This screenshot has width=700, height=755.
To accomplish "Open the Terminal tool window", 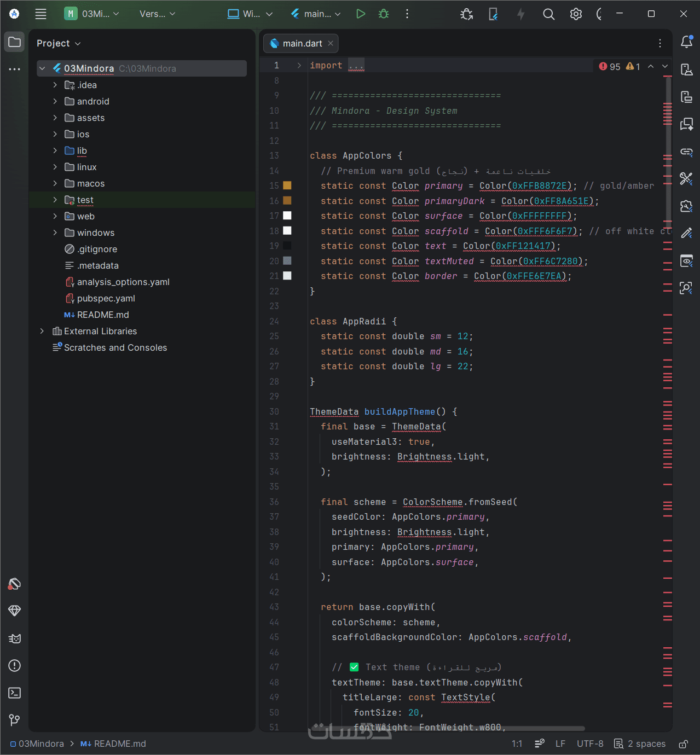I will (x=15, y=693).
